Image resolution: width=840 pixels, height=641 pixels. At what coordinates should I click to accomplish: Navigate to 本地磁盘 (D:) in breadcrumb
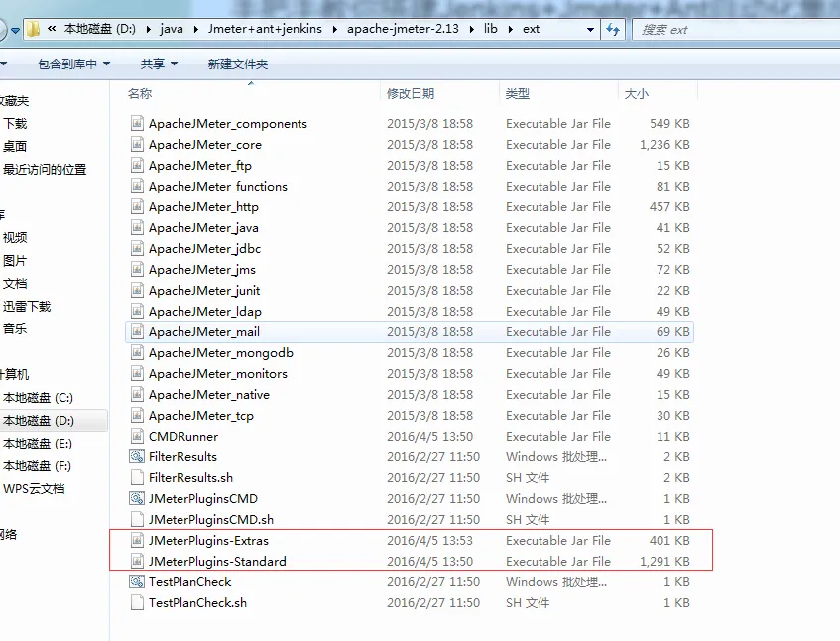point(99,29)
